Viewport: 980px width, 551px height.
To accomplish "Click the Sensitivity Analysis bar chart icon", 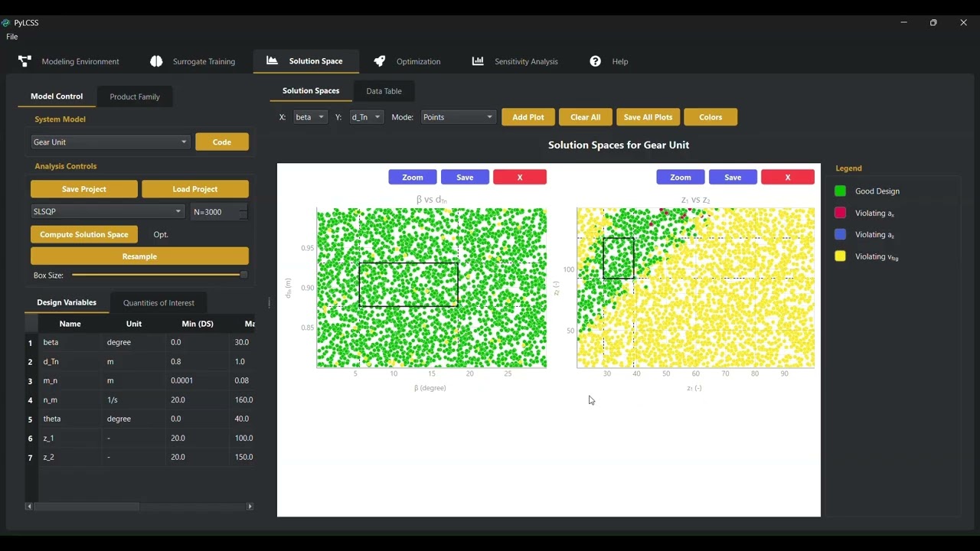I will point(478,61).
